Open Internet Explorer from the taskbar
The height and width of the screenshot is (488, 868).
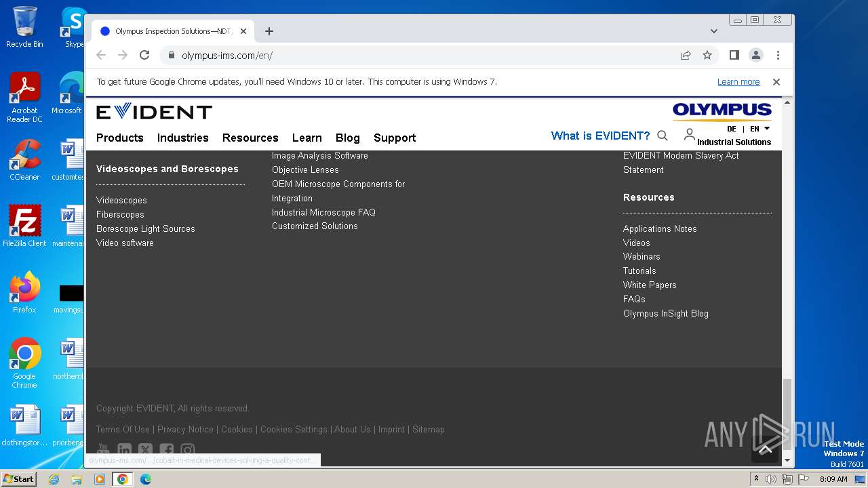coord(54,479)
